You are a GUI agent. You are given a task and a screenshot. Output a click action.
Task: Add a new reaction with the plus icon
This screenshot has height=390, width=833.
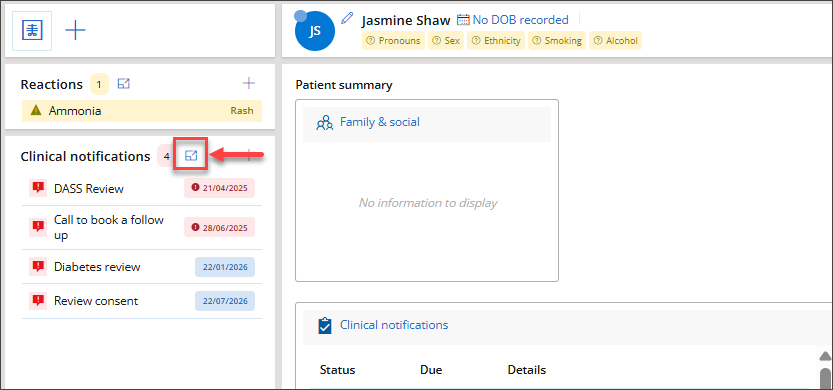coord(249,83)
